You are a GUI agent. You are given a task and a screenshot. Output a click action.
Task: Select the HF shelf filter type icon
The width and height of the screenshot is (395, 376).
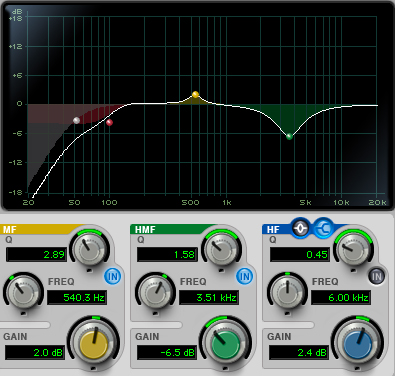click(x=323, y=228)
